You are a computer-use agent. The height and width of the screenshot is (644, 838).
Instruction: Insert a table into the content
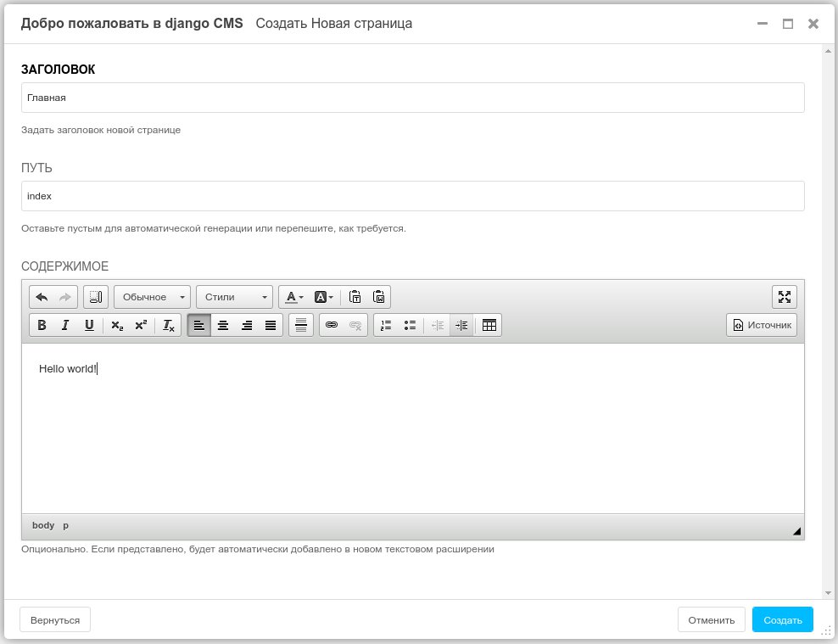point(489,325)
